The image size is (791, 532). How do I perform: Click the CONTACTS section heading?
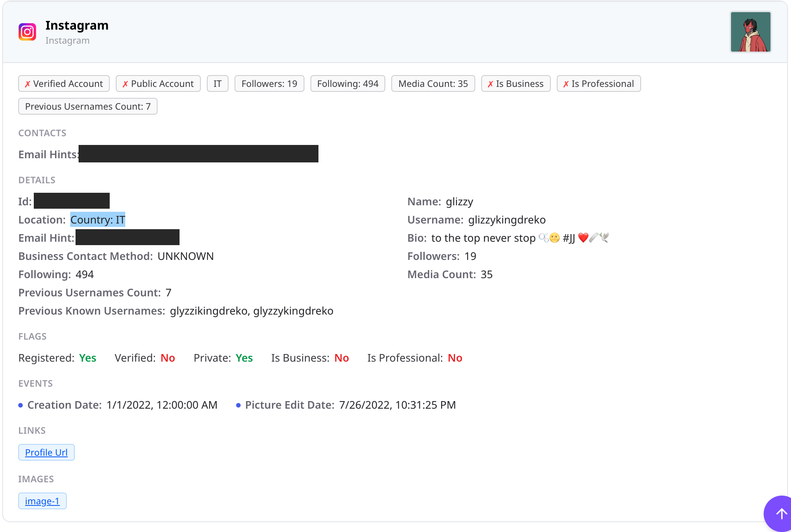43,133
